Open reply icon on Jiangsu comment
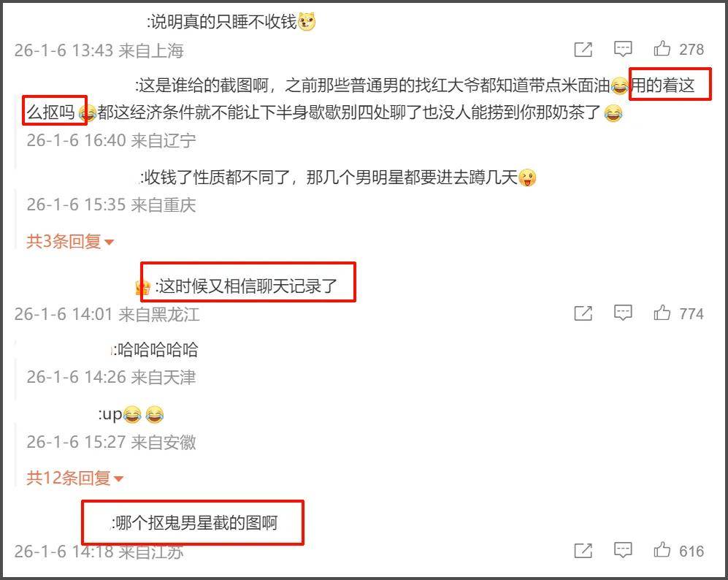The width and height of the screenshot is (728, 580). coord(623,550)
